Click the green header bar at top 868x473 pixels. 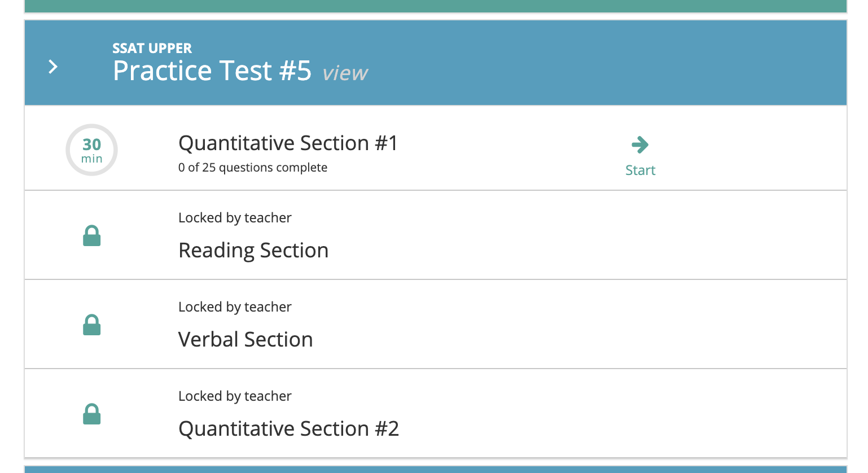click(435, 6)
